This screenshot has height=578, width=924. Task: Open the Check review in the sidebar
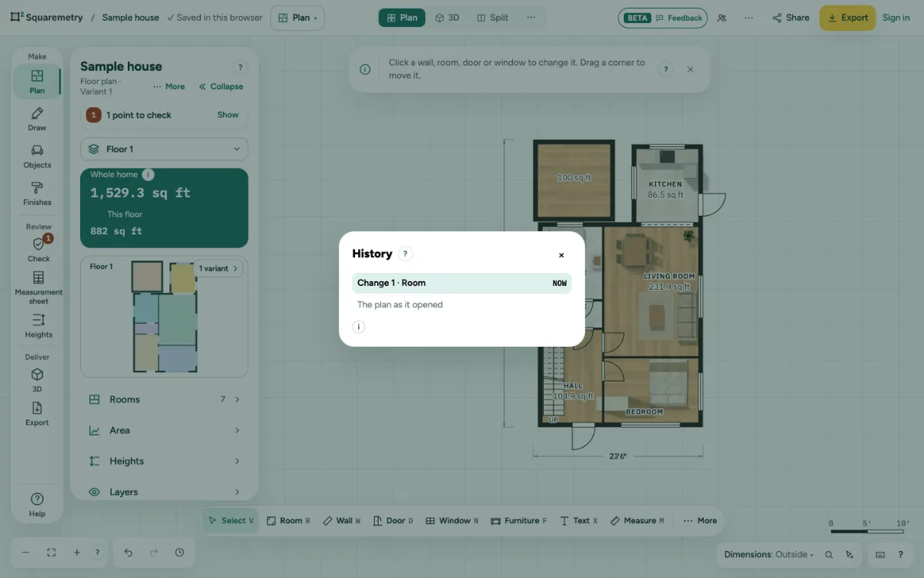[38, 250]
